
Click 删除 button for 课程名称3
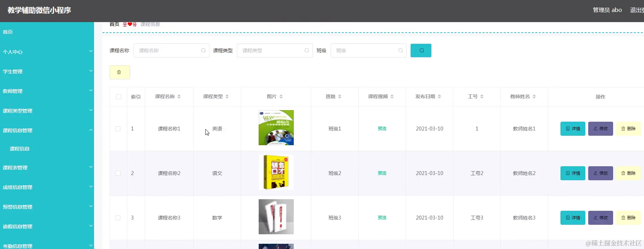(x=628, y=218)
